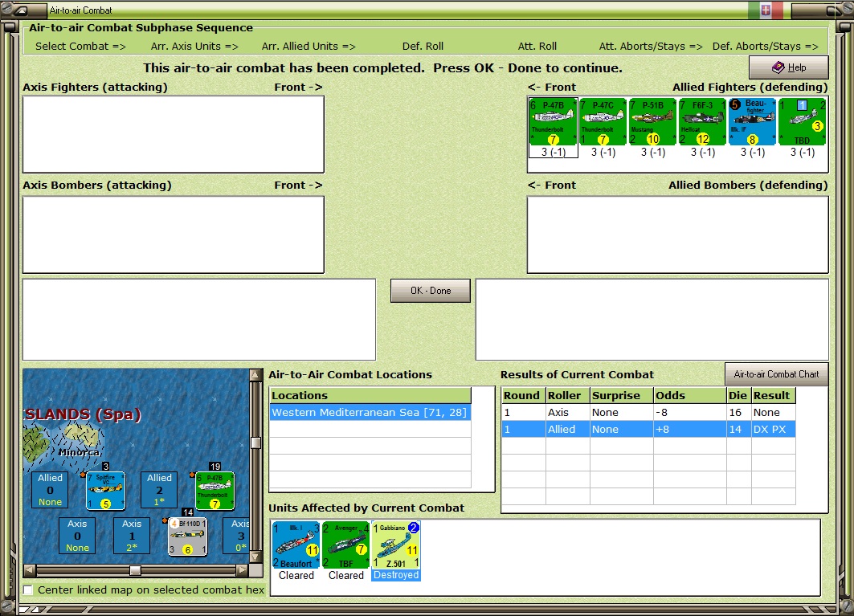Click the Locations column header
Screen dimensions: 854x616
coord(370,395)
